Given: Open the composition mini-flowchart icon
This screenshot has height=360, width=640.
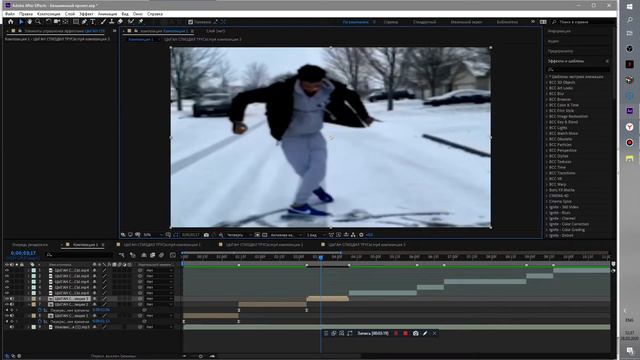Looking at the screenshot, I should [x=122, y=255].
